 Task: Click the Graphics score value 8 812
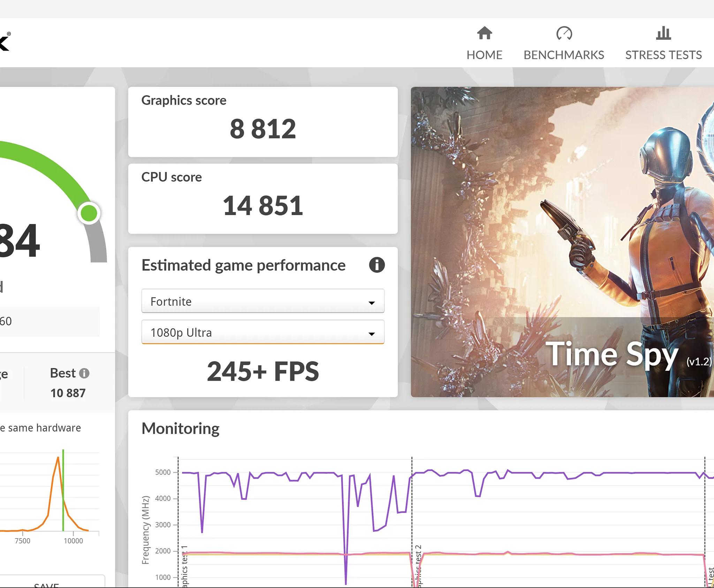click(263, 129)
